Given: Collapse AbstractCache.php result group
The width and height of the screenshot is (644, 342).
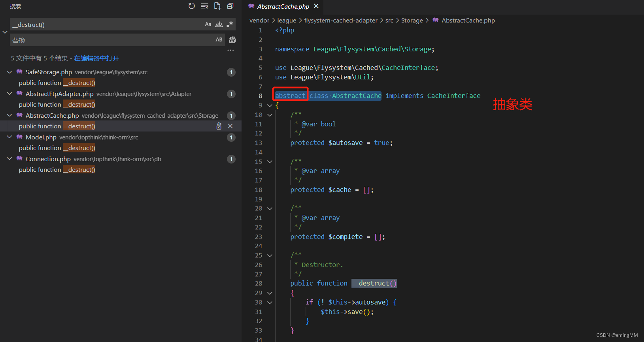Looking at the screenshot, I should coord(9,115).
